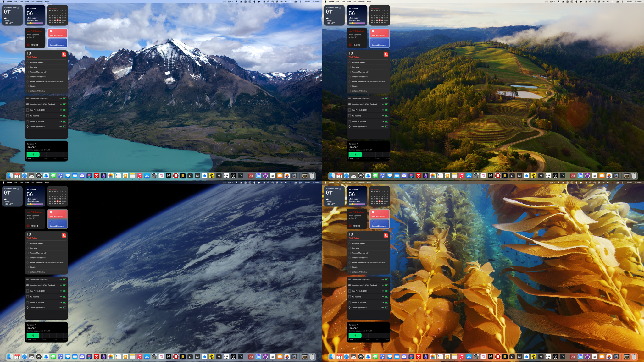Open File menu on mountain desktop
644x362 pixels.
coord(16,2)
